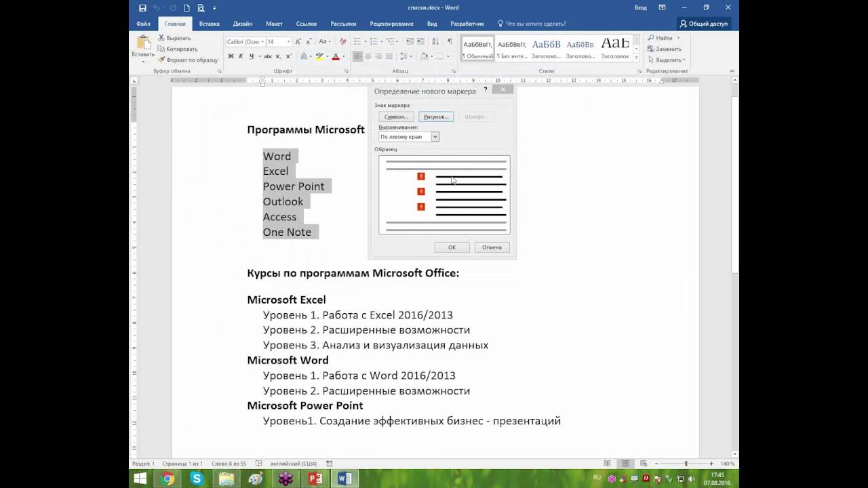Expand the styles gallery more arrow

tap(637, 59)
